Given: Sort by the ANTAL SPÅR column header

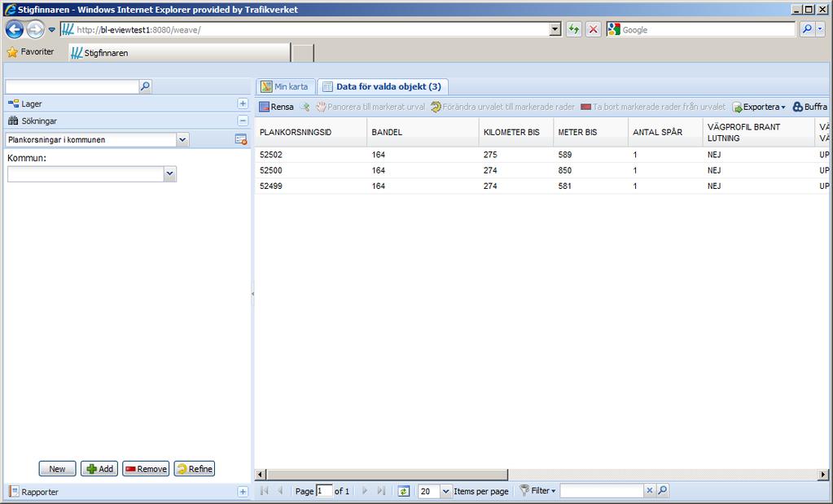Looking at the screenshot, I should (665, 132).
